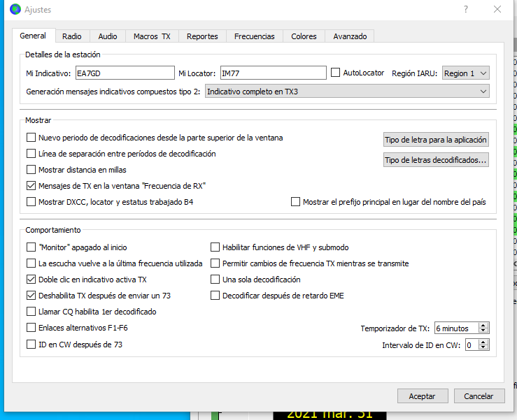This screenshot has height=420, width=517.
Task: Switch to the Radio tab
Action: point(71,36)
